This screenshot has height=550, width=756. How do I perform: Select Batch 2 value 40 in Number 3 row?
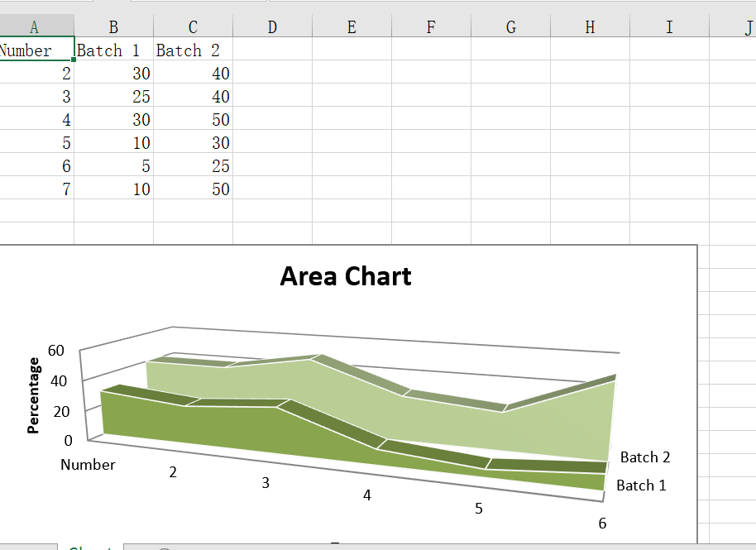click(x=193, y=95)
